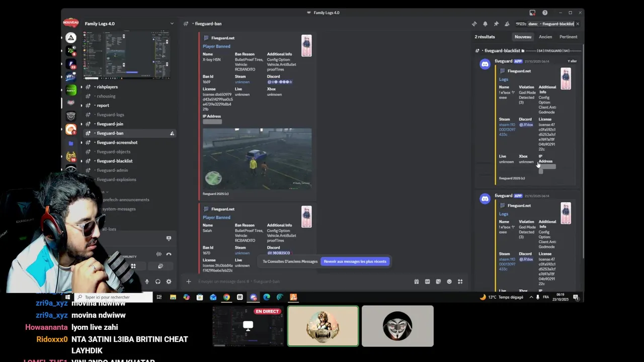
Task: Open the blue server folder icon
Action: [x=71, y=143]
